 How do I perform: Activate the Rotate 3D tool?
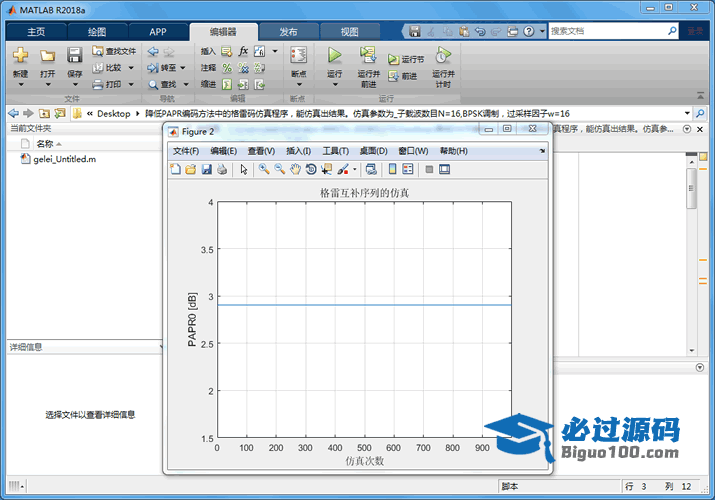pos(311,169)
